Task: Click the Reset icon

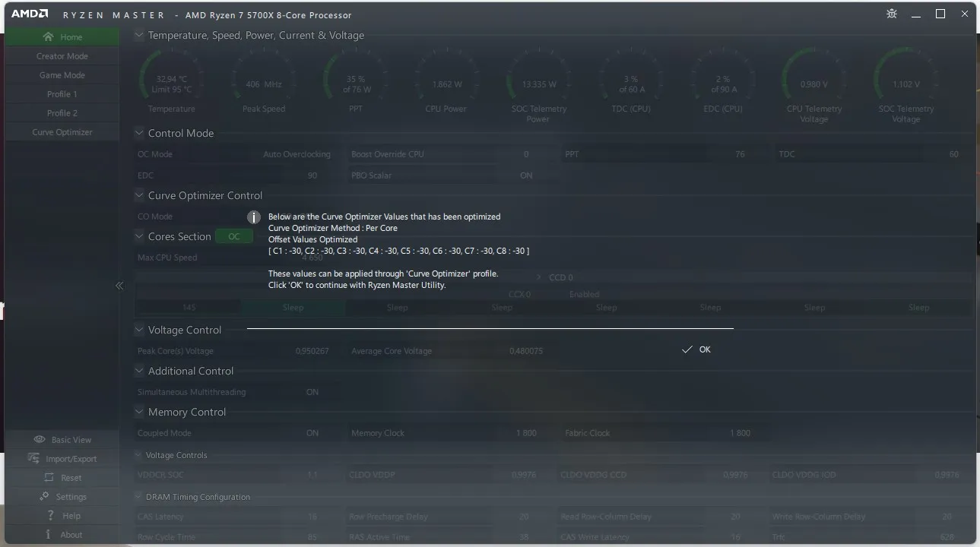Action: coord(49,478)
